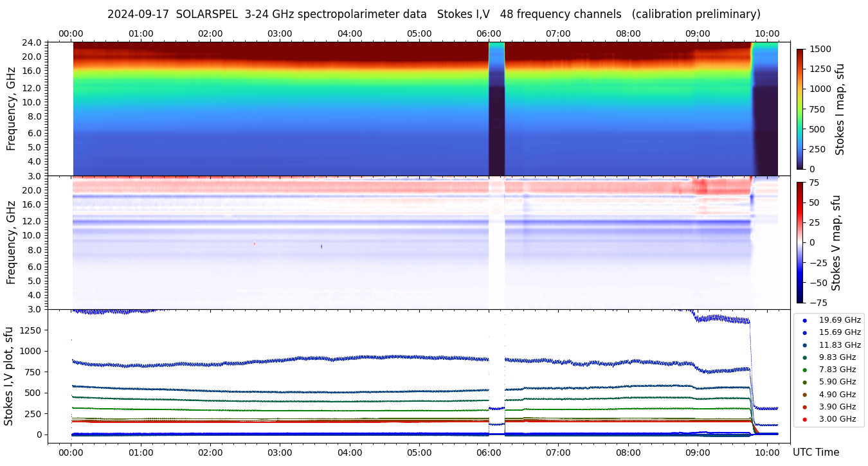The width and height of the screenshot is (868, 466).
Task: Click the red 3.00 GHz legend dot
Action: 804,420
